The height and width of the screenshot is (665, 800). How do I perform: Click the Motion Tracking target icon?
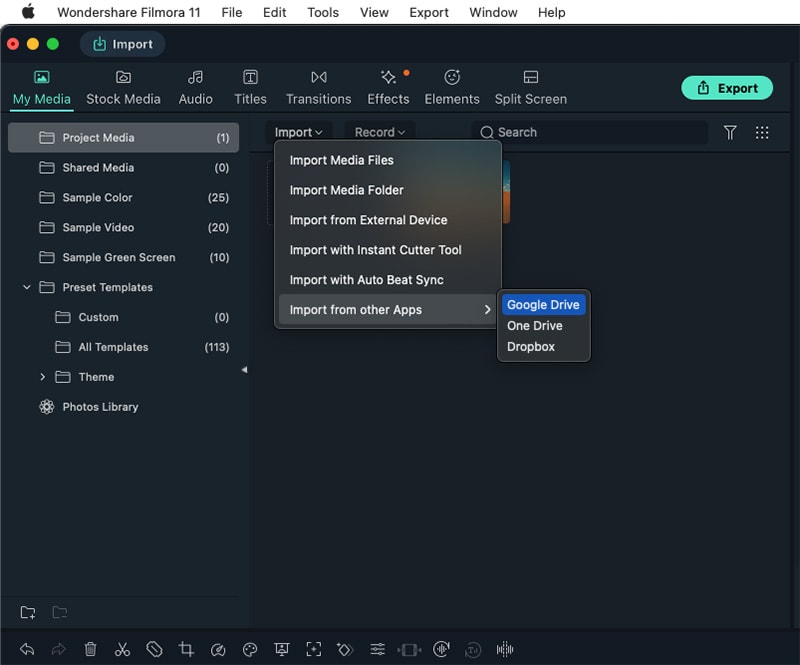click(314, 649)
